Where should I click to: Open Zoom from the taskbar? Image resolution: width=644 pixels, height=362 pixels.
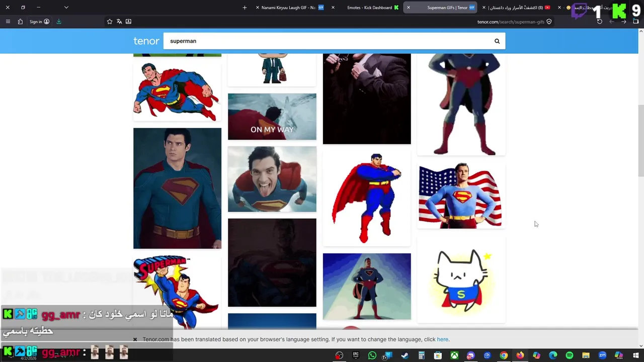602,355
